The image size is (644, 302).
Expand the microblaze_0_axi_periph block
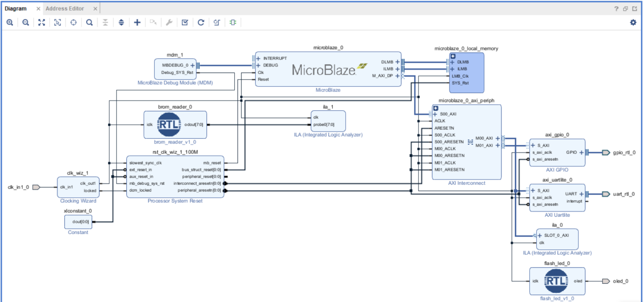(435, 108)
